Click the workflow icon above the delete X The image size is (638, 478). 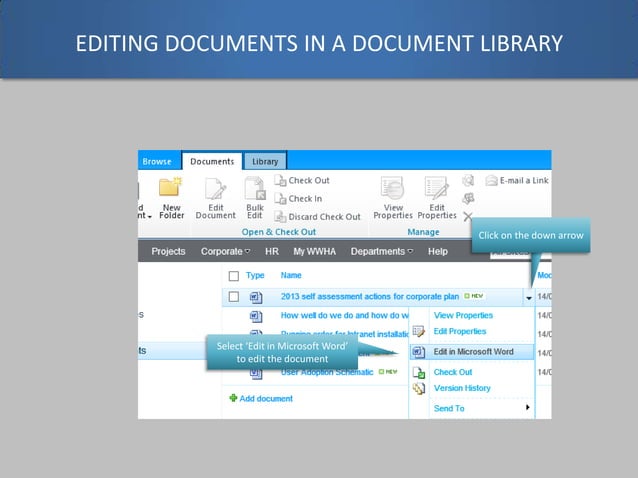click(468, 198)
